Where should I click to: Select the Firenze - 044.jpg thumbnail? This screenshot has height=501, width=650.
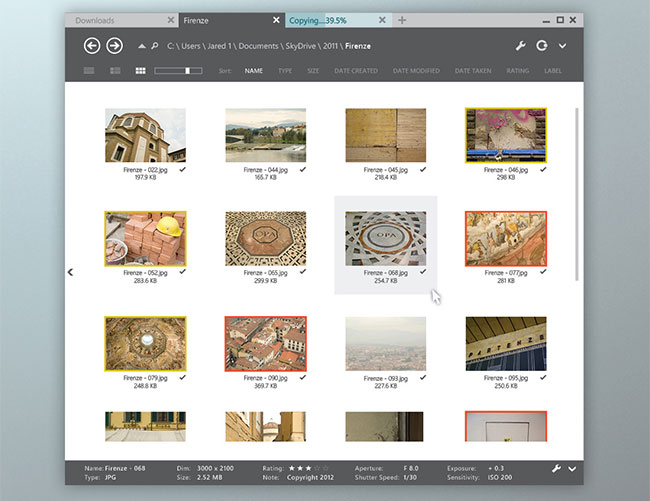tap(266, 135)
